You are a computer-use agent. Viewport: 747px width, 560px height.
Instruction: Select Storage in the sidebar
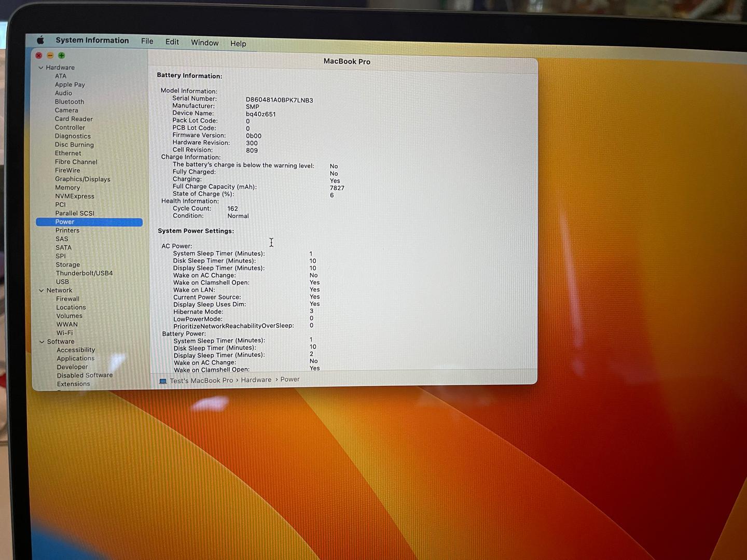pyautogui.click(x=68, y=264)
